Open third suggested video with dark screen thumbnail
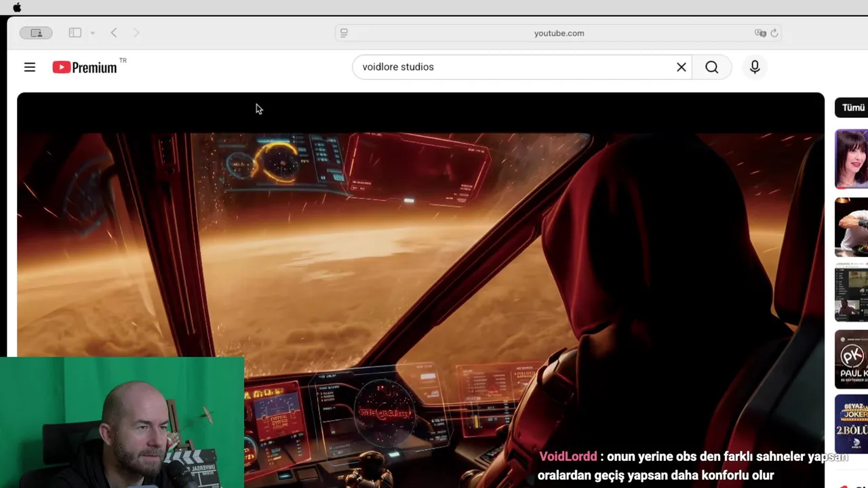 (x=852, y=293)
